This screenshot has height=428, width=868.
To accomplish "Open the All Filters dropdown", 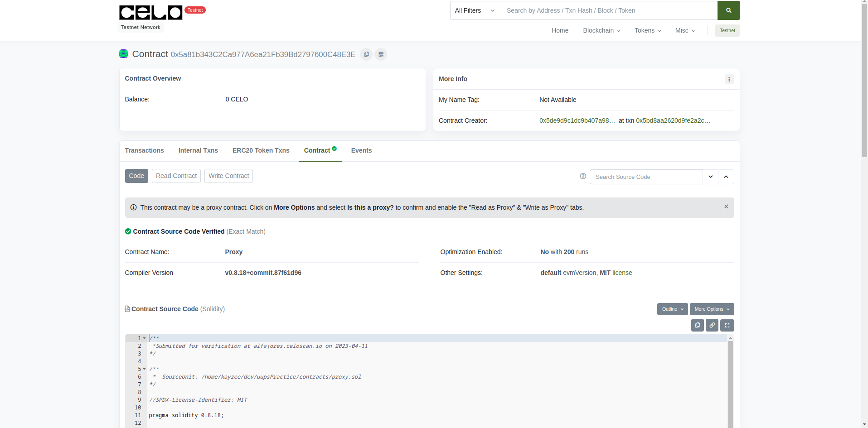I will click(476, 10).
